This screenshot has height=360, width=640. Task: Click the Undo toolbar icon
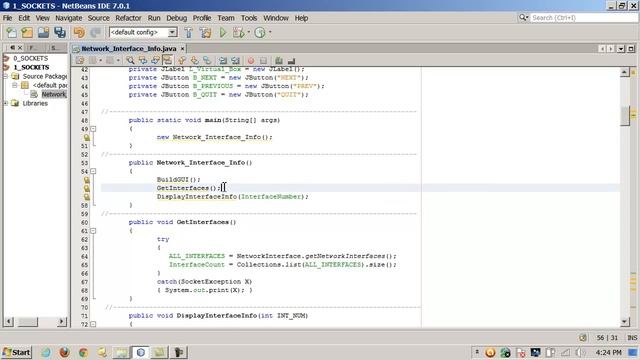[79, 32]
